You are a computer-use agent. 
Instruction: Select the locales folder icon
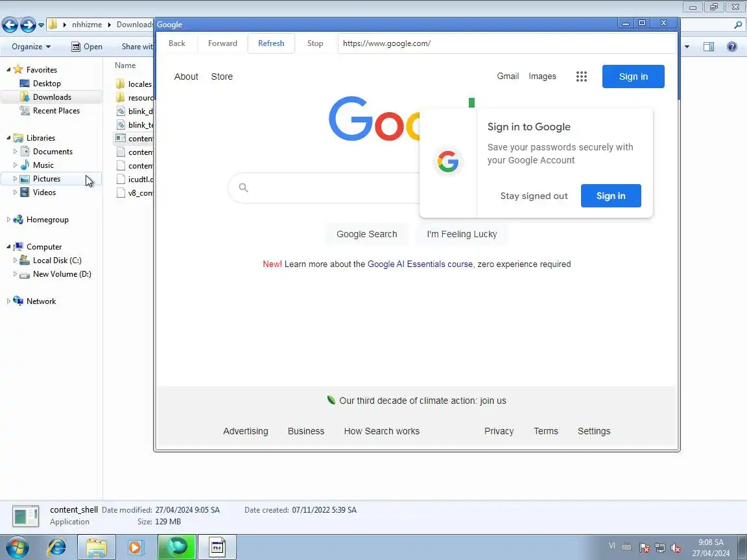tap(121, 84)
